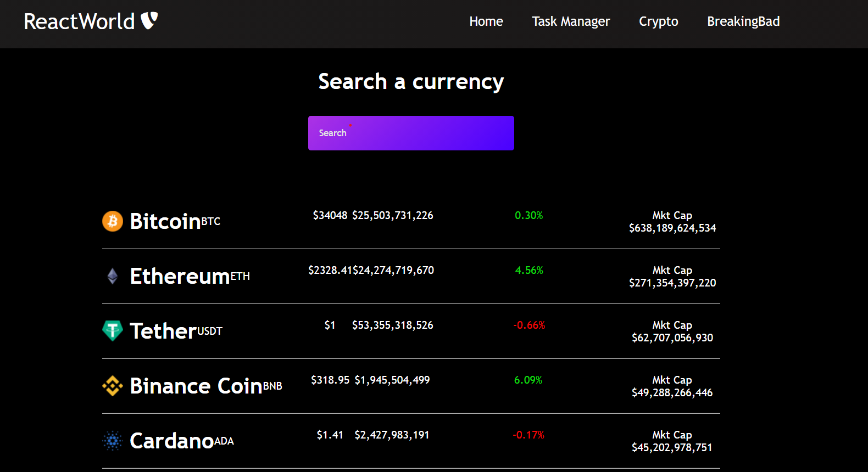This screenshot has height=472, width=868.
Task: Click the Bitcoin coin icon
Action: (x=113, y=221)
